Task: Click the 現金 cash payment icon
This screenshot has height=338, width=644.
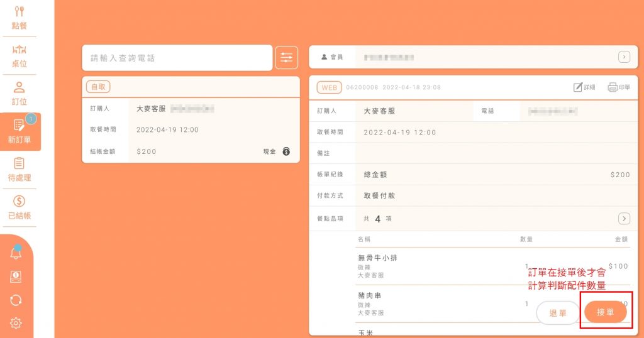Action: pos(286,151)
